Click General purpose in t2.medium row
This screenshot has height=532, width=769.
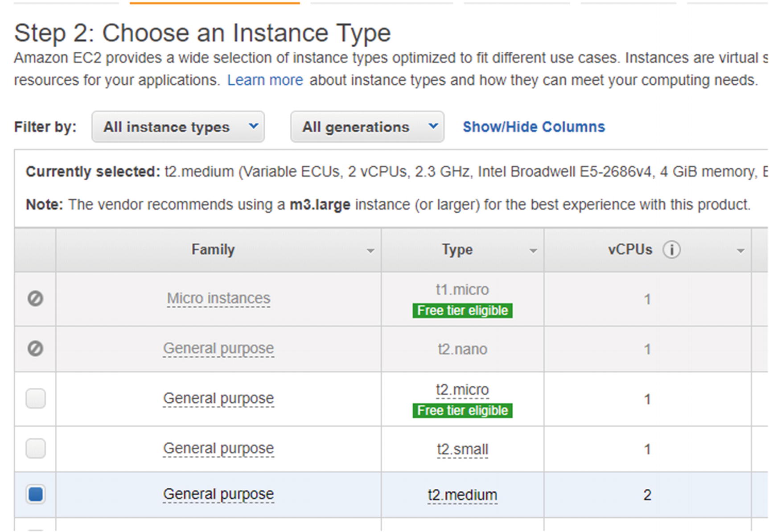click(x=218, y=494)
